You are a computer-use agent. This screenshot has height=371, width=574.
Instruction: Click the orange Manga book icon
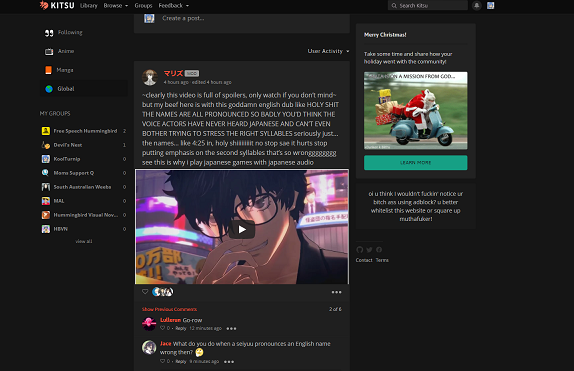click(48, 70)
